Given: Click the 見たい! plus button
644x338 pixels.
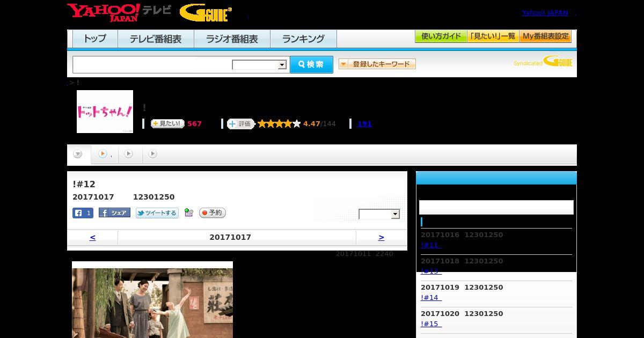Looking at the screenshot, I should [x=167, y=123].
